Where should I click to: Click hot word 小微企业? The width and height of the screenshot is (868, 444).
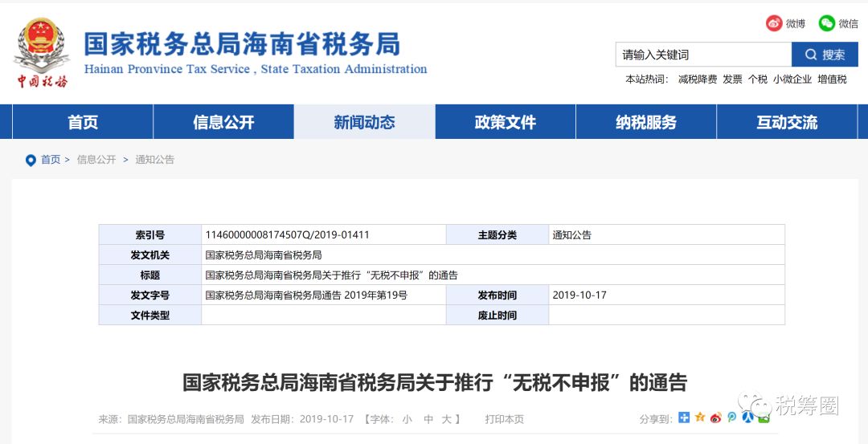coord(792,79)
